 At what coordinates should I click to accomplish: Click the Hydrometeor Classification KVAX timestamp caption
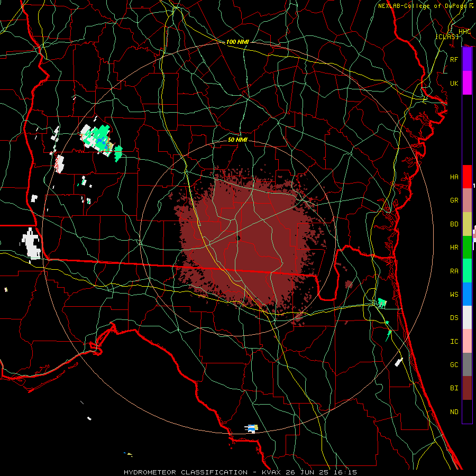240,472
